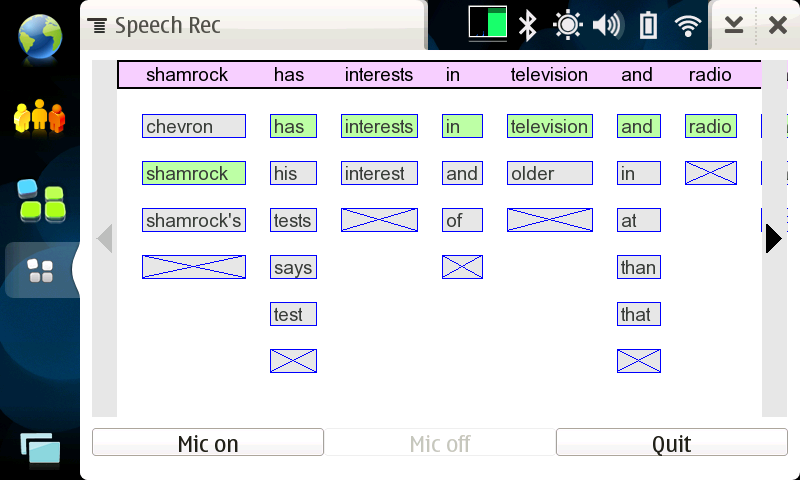Viewport: 800px width, 480px height.
Task: Choose the "older" word candidate
Action: click(x=550, y=173)
